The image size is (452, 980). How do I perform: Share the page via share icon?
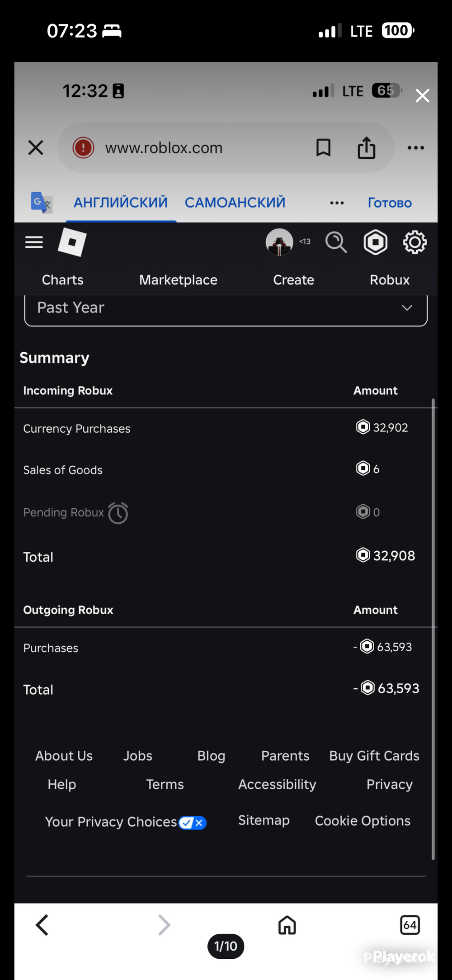(x=367, y=147)
